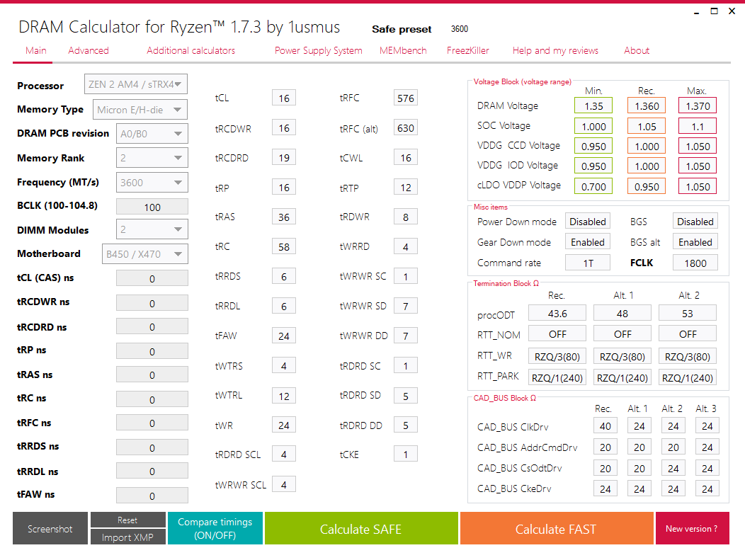
Task: Click the BCLK input field
Action: tap(152, 207)
